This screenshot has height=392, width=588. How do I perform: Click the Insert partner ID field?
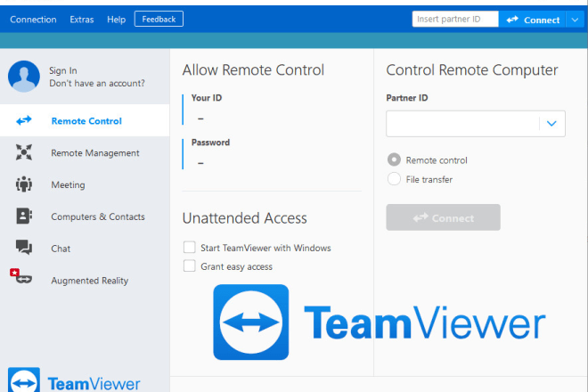point(454,20)
